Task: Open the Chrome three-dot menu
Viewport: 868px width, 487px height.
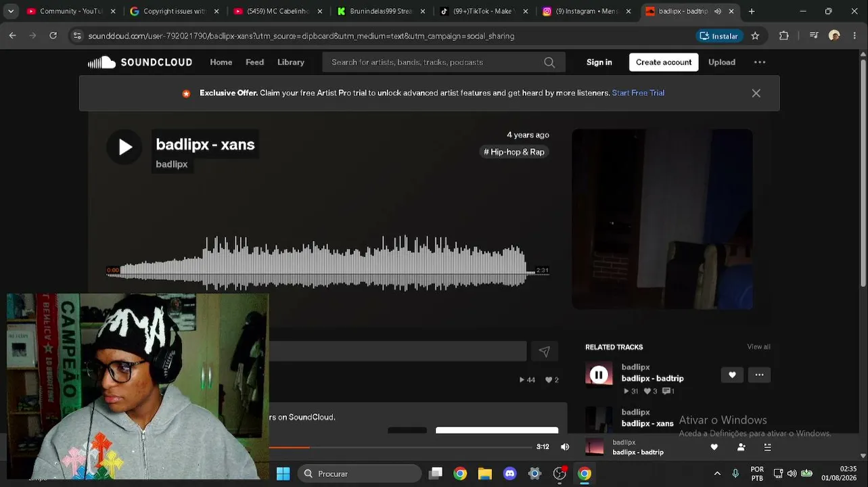Action: click(x=854, y=36)
